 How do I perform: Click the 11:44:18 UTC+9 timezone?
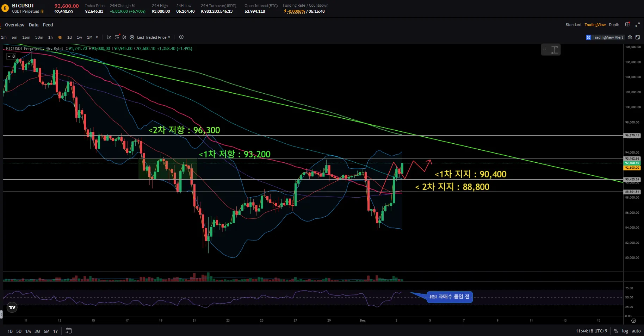coord(591,331)
